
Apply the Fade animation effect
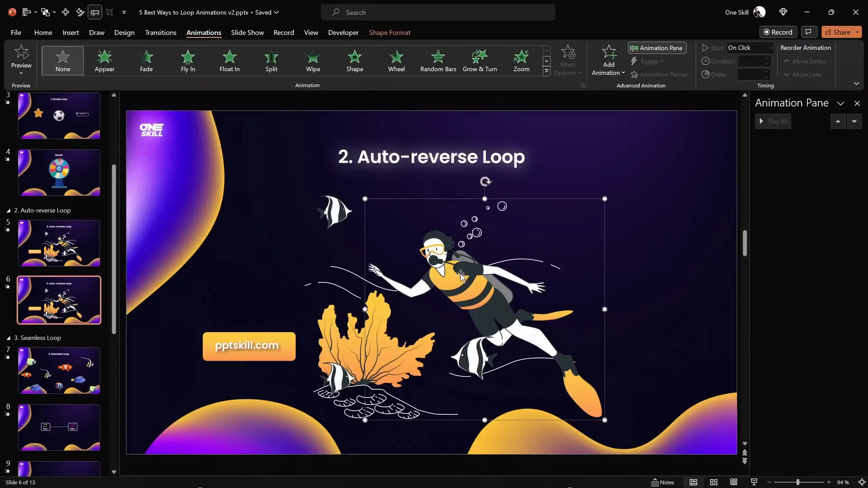tap(146, 61)
